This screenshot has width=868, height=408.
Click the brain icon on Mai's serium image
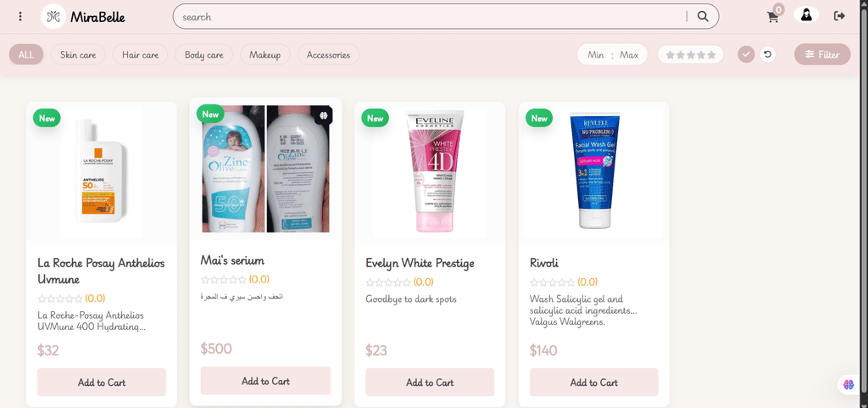(x=323, y=115)
